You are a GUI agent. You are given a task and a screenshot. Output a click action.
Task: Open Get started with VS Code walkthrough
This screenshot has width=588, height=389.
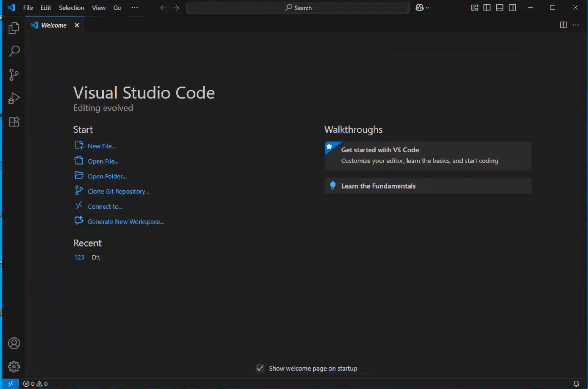click(428, 155)
